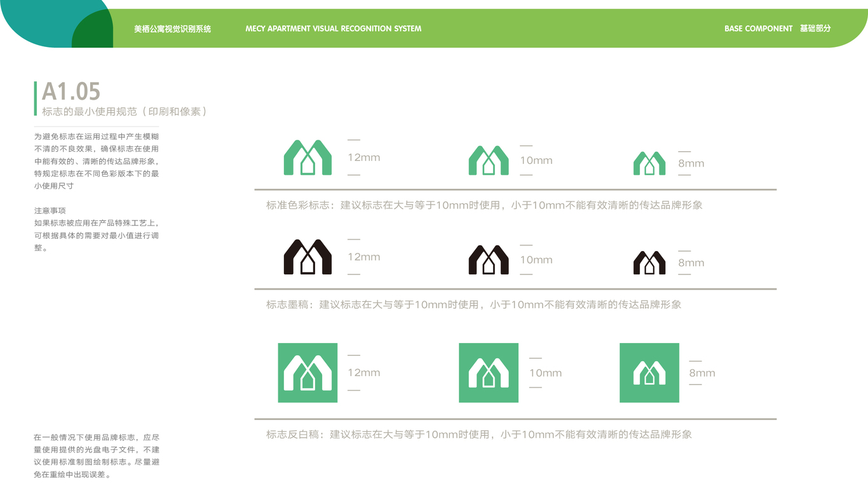Select the black 10mm ink logo
868x488 pixels.
pos(489,259)
